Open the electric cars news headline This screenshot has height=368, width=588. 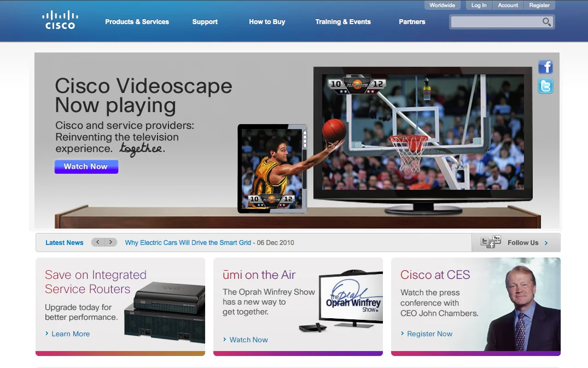click(188, 242)
